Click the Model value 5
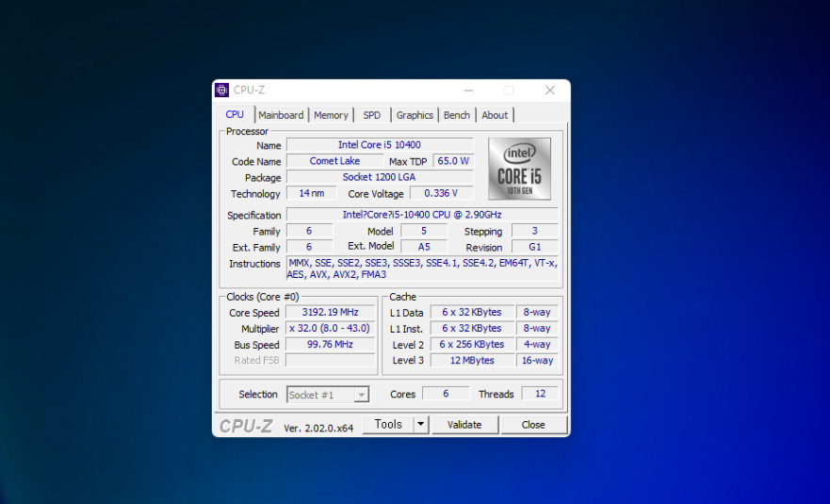Screen dimensions: 830x504 pyautogui.click(x=423, y=231)
